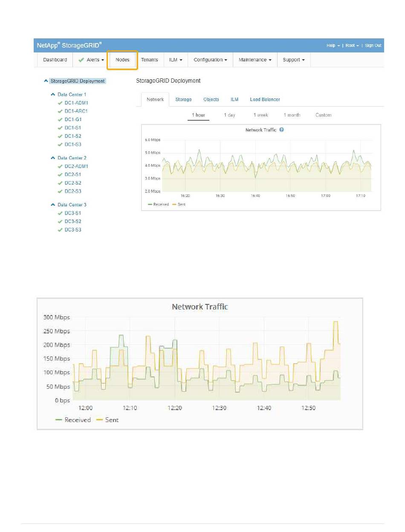Collapse the Data Center 2 group

(53, 158)
